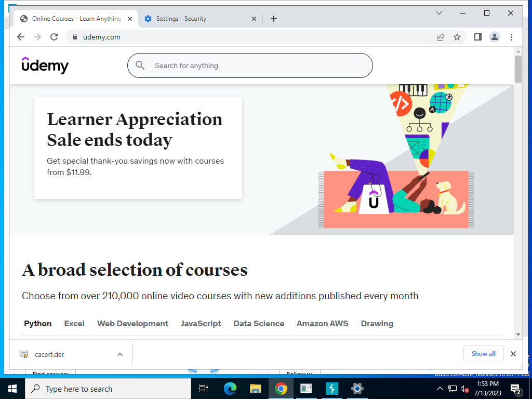Open Chrome's three-dot menu
The height and width of the screenshot is (399, 532).
click(511, 37)
